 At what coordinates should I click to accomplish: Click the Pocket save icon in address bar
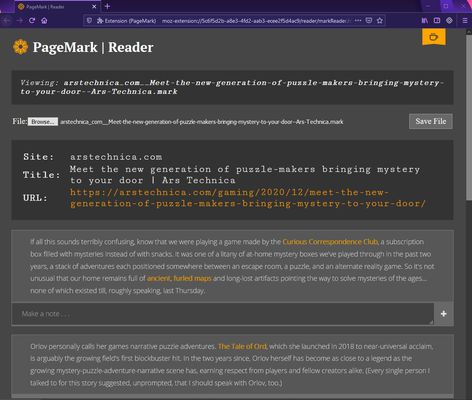369,21
